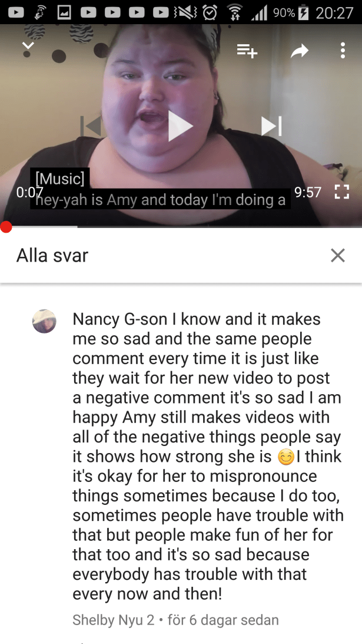Open the three-dot video options menu
Screen dimensions: 362x644
coord(343,51)
